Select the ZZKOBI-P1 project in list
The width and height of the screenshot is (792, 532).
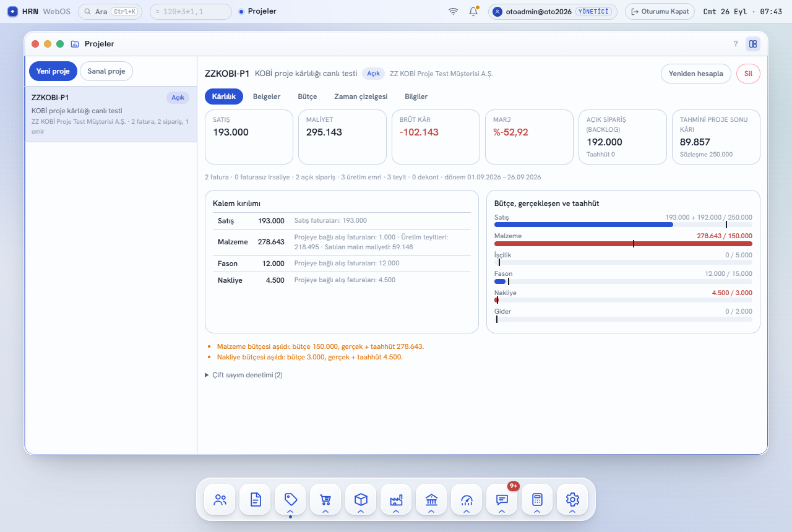111,114
